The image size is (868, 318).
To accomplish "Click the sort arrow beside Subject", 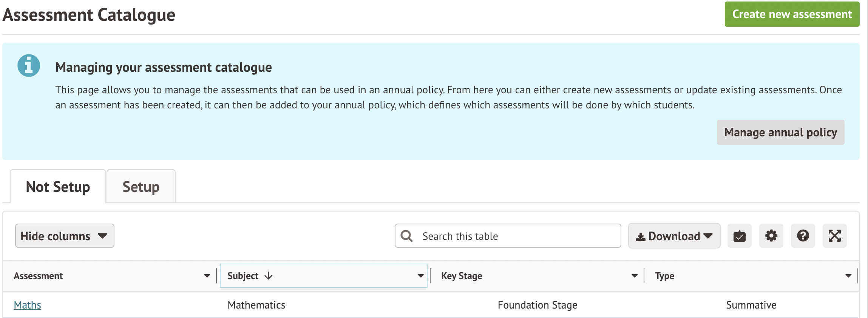I will click(x=269, y=276).
